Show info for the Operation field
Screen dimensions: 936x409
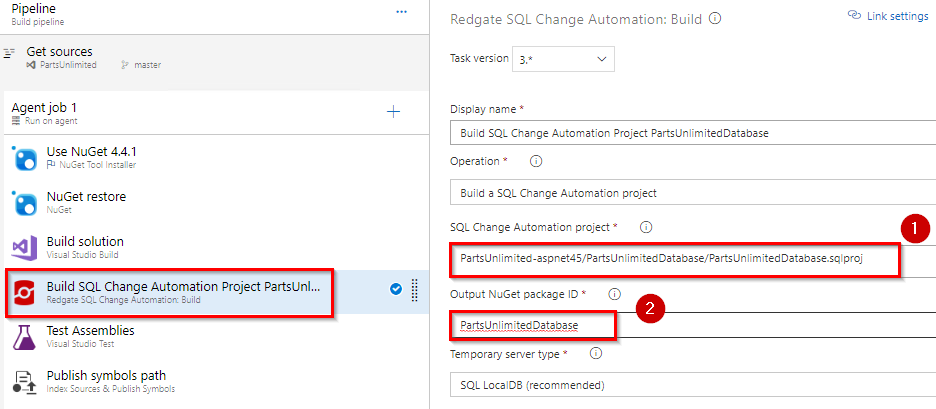[x=536, y=161]
